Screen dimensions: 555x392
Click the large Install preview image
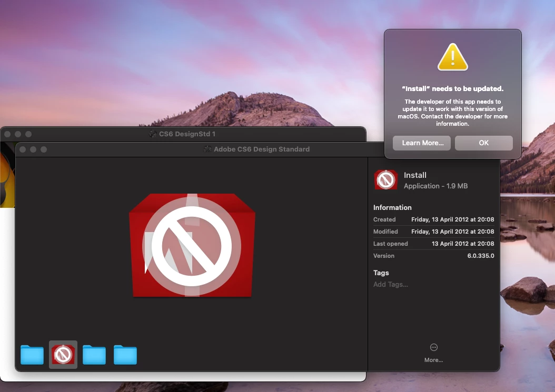click(192, 245)
